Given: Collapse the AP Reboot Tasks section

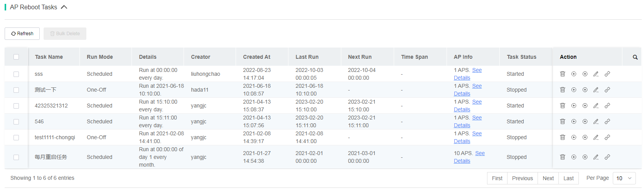Looking at the screenshot, I should click(64, 7).
